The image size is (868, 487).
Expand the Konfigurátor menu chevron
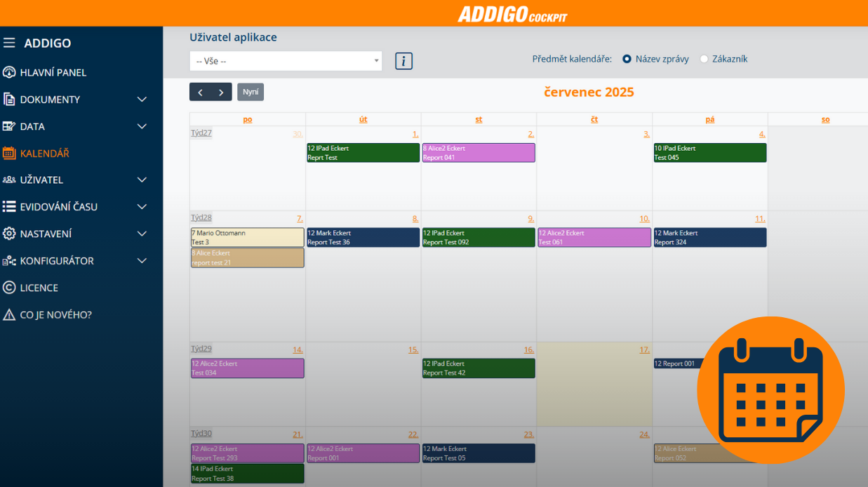[142, 260]
